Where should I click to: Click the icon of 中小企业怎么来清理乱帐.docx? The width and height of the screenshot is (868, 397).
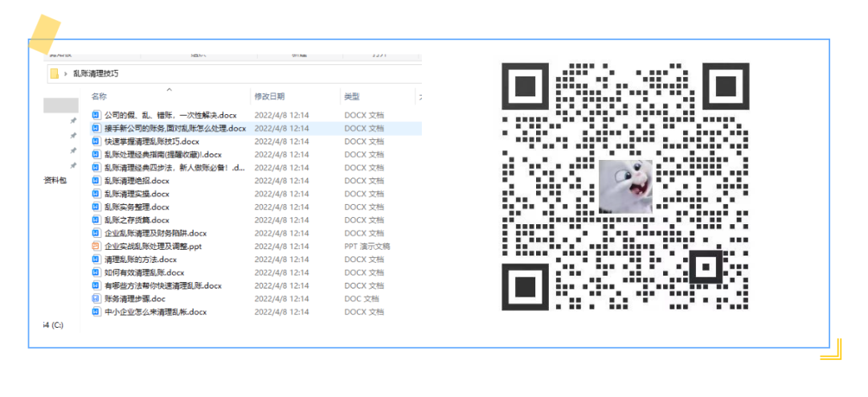pyautogui.click(x=96, y=312)
